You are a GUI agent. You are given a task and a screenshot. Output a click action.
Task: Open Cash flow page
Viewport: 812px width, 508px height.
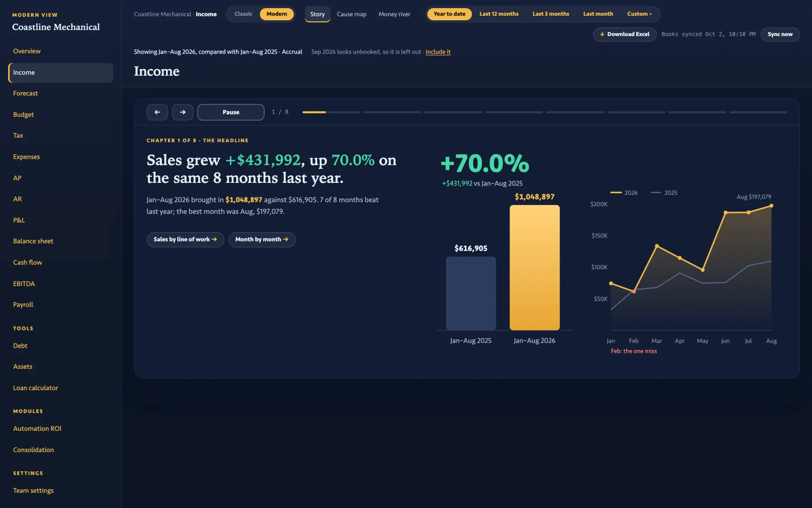(60, 262)
